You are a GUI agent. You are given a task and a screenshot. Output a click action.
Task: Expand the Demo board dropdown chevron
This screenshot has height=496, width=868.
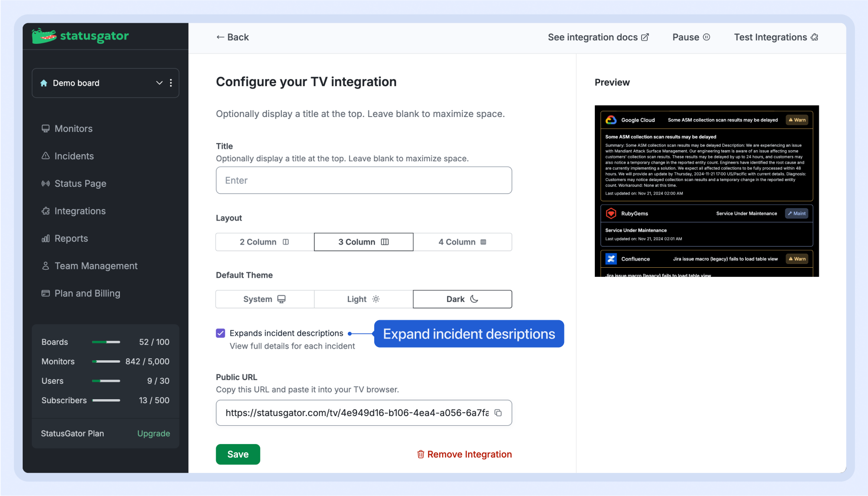[159, 83]
